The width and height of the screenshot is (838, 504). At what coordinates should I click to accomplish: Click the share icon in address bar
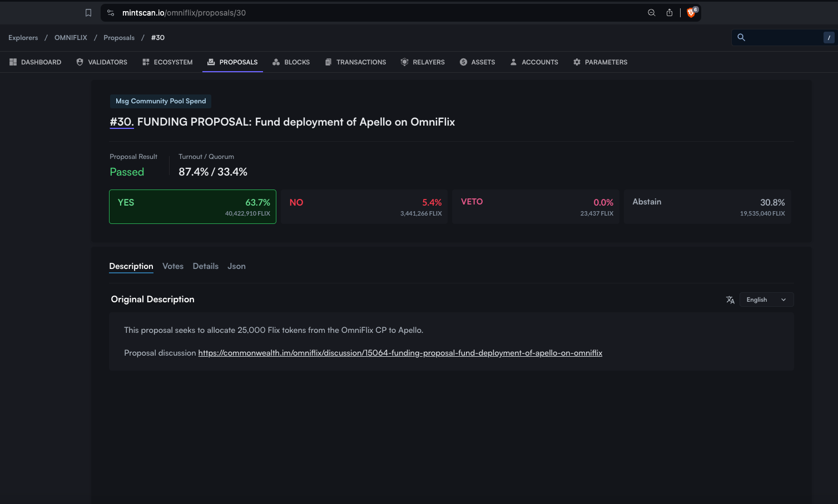[670, 13]
